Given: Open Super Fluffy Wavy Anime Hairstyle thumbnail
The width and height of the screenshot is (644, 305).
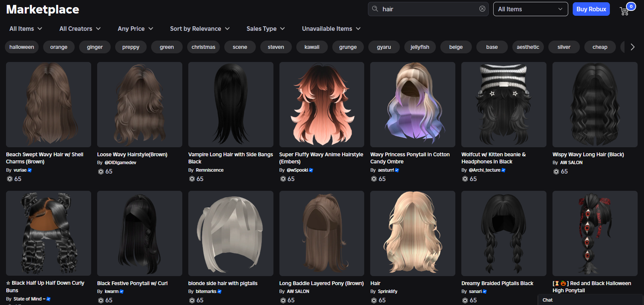Looking at the screenshot, I should [x=322, y=104].
